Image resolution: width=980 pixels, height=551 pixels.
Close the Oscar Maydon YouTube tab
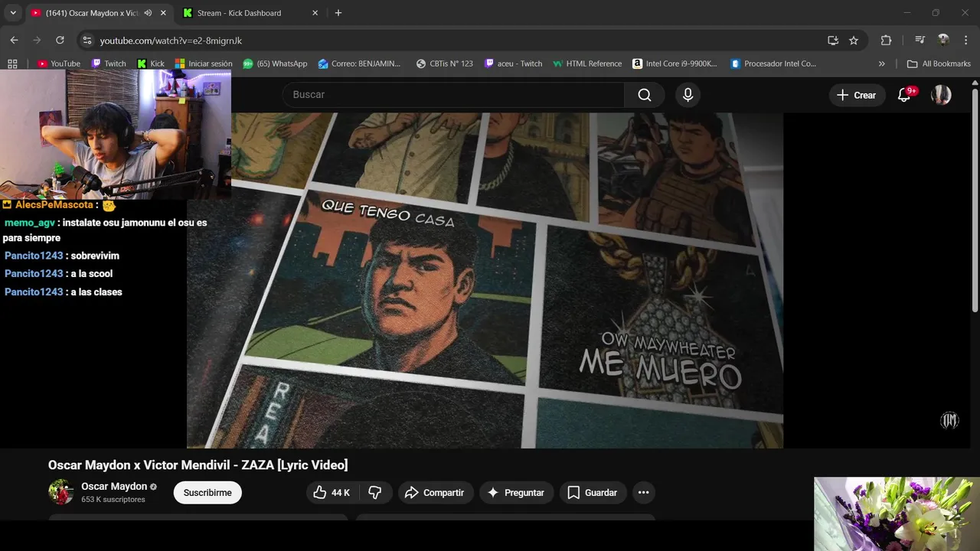(163, 13)
